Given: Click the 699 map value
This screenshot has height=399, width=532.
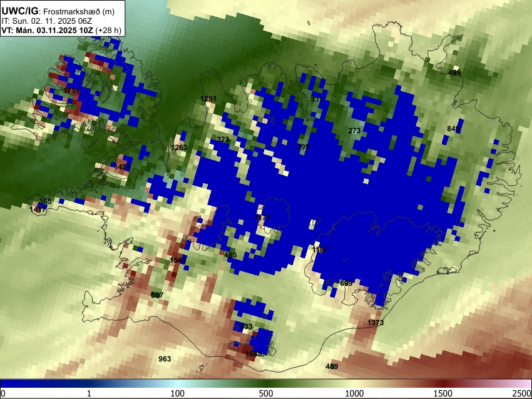Looking at the screenshot, I should [x=346, y=283].
